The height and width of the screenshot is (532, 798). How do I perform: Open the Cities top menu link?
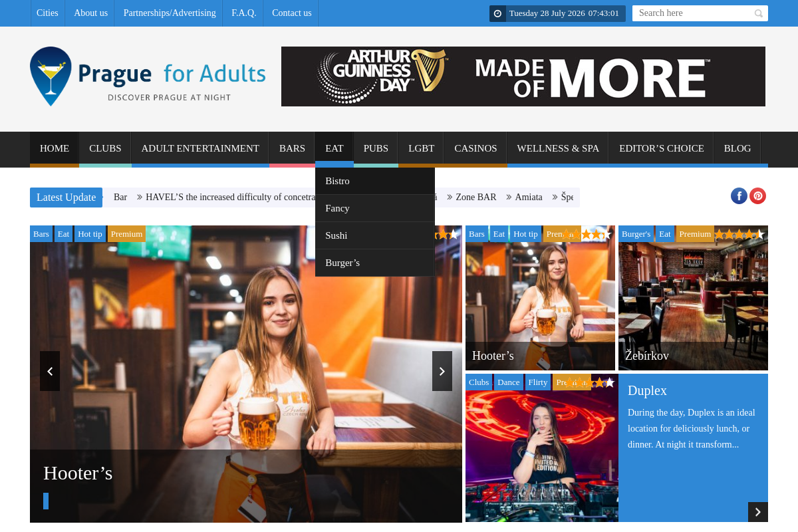coord(47,13)
